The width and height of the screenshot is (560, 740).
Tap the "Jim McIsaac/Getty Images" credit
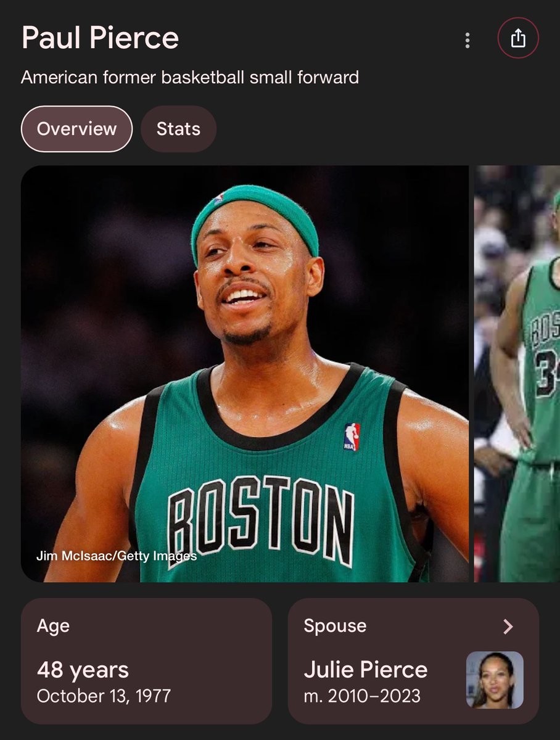tap(117, 556)
